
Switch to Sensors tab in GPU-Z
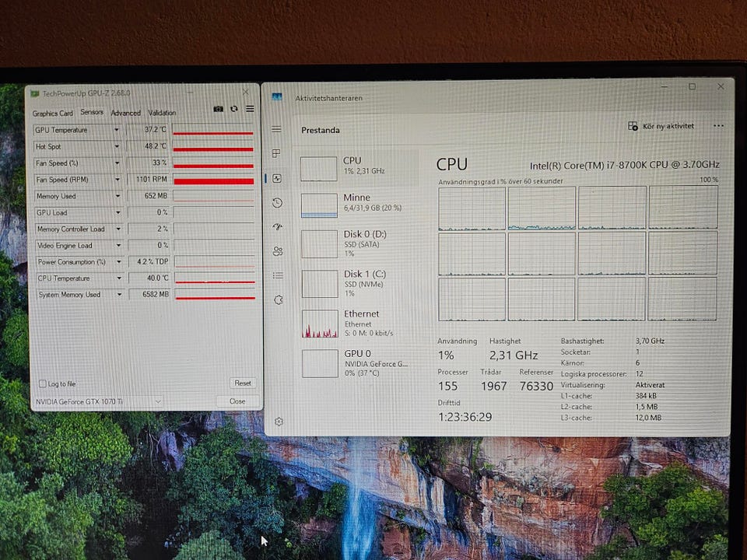pyautogui.click(x=92, y=112)
